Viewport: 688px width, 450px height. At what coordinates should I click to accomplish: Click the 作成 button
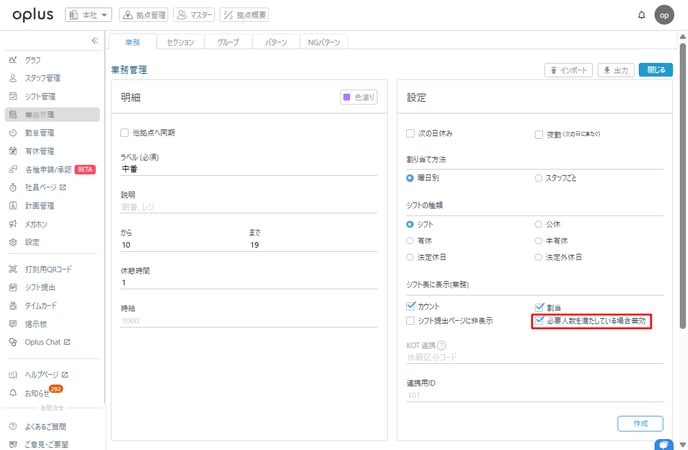point(640,423)
